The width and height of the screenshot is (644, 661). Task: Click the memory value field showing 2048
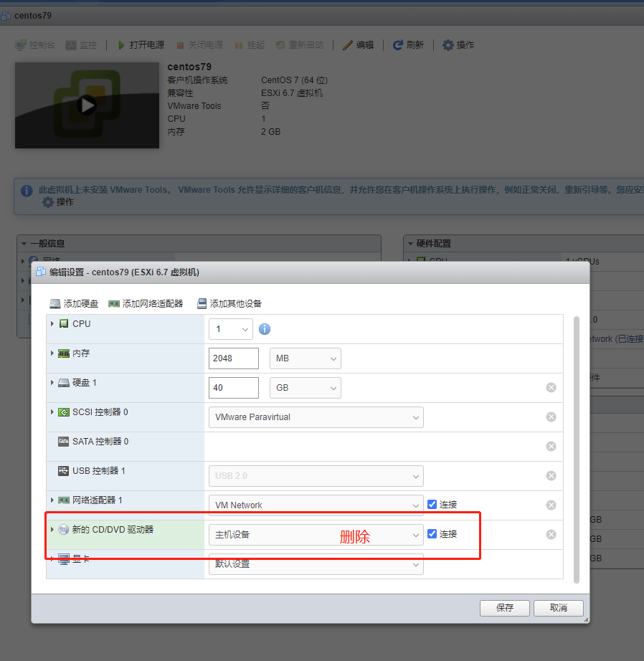tap(233, 358)
